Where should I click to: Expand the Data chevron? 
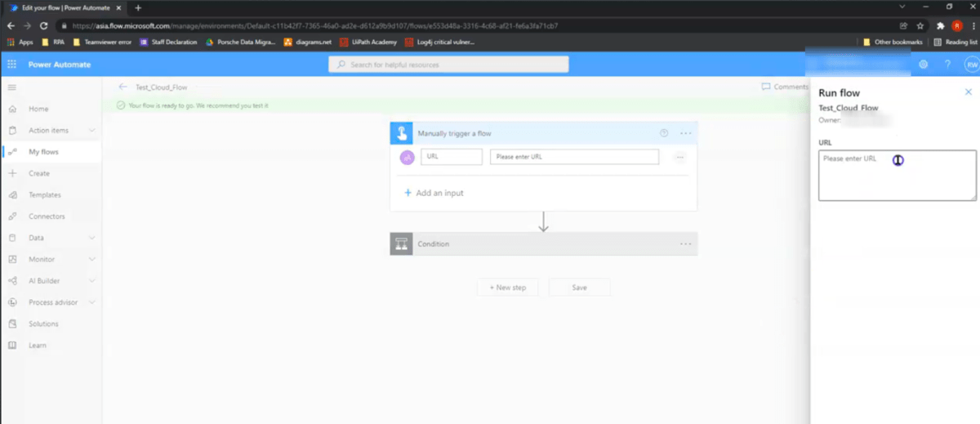91,238
